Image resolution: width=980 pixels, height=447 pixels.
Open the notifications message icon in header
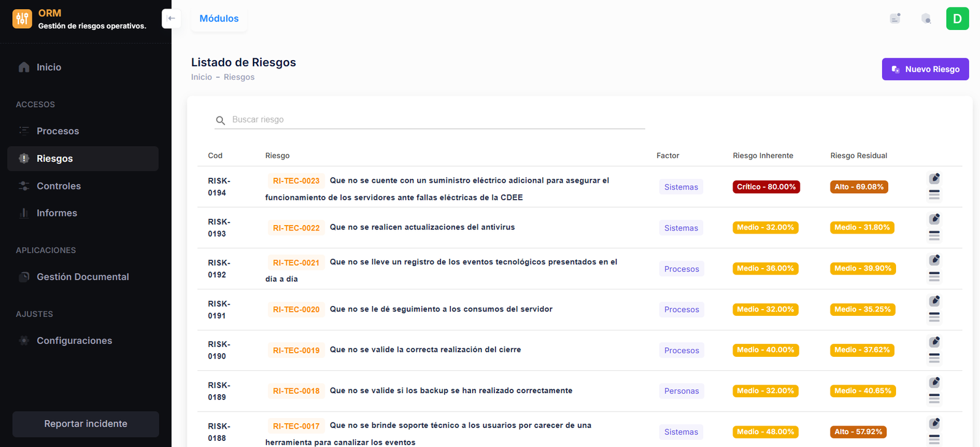point(895,18)
